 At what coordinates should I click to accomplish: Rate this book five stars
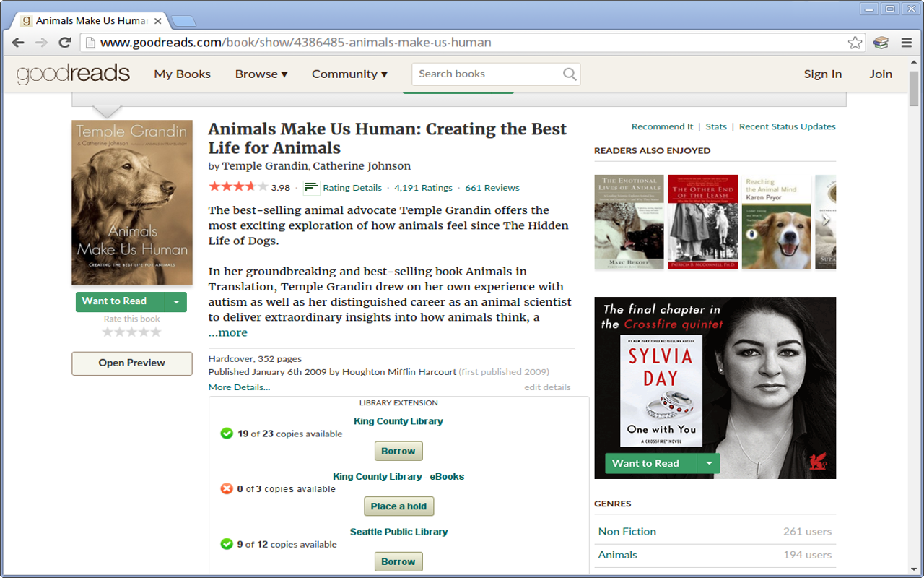[156, 332]
